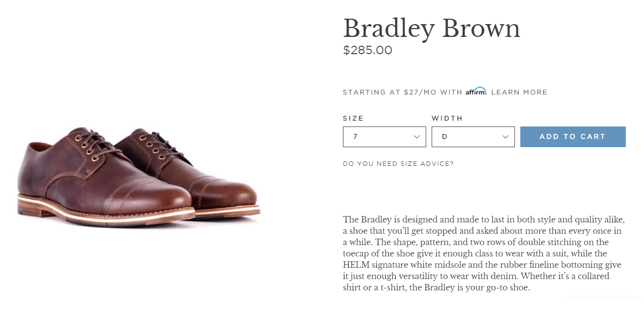Screen dimensions: 644x314
Task: Click the chevron arrow in the Size box
Action: (417, 137)
